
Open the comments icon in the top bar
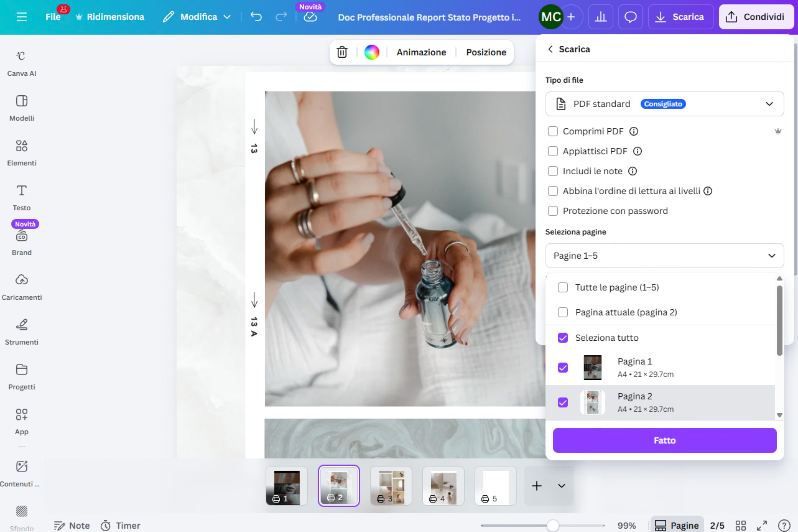pyautogui.click(x=630, y=17)
